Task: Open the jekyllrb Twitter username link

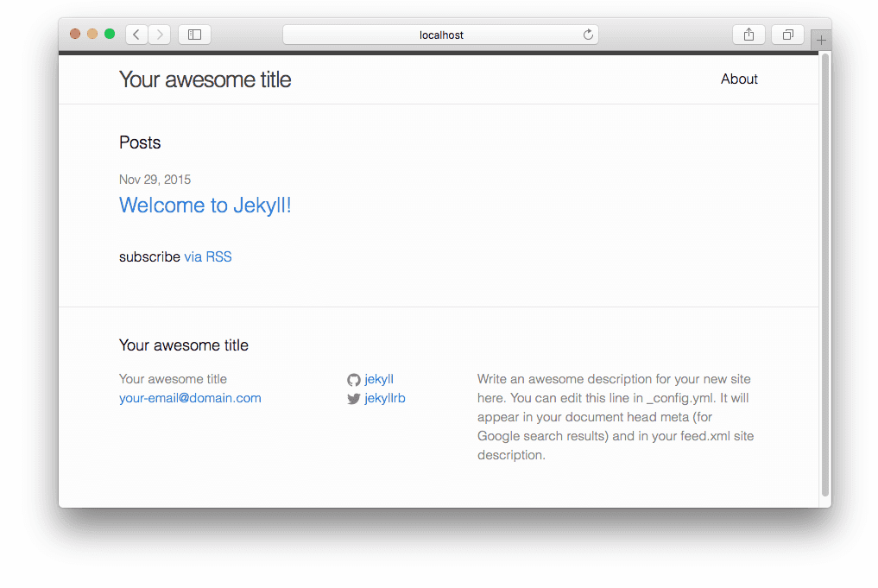Action: click(x=385, y=398)
